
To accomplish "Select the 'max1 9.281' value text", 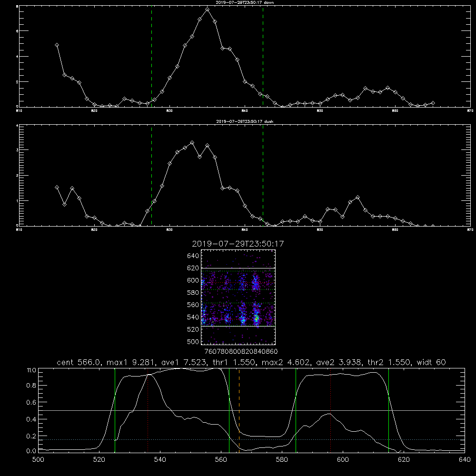I will click(131, 362).
